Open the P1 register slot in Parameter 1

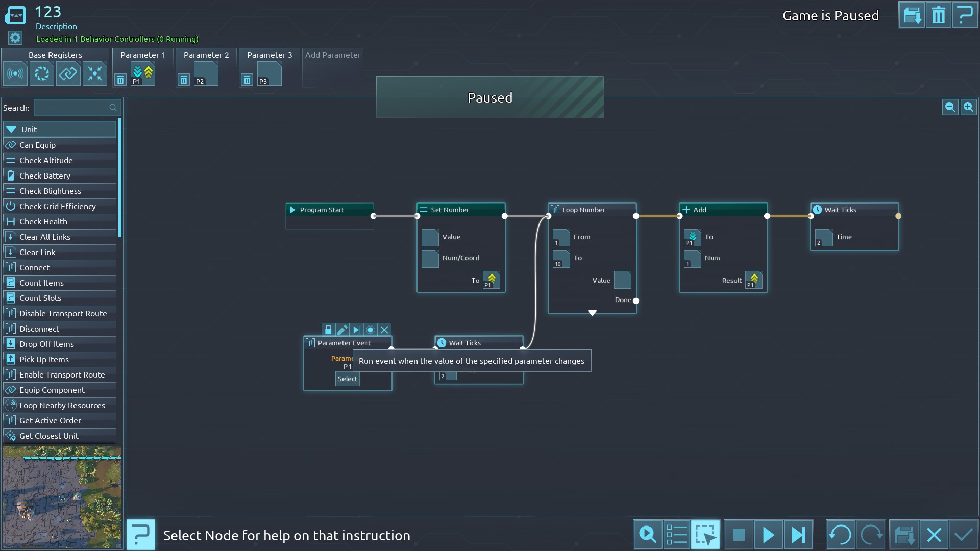(143, 74)
